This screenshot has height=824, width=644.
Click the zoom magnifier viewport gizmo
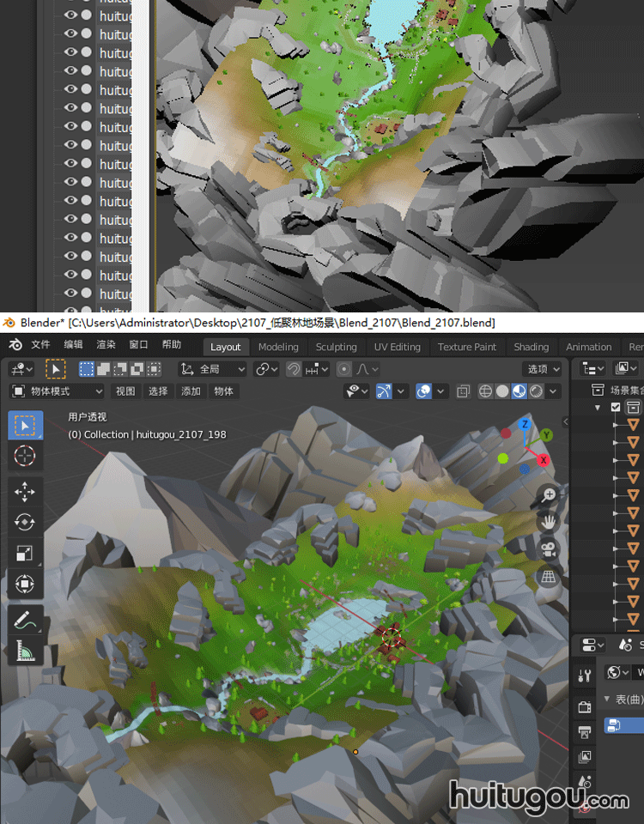pyautogui.click(x=549, y=495)
